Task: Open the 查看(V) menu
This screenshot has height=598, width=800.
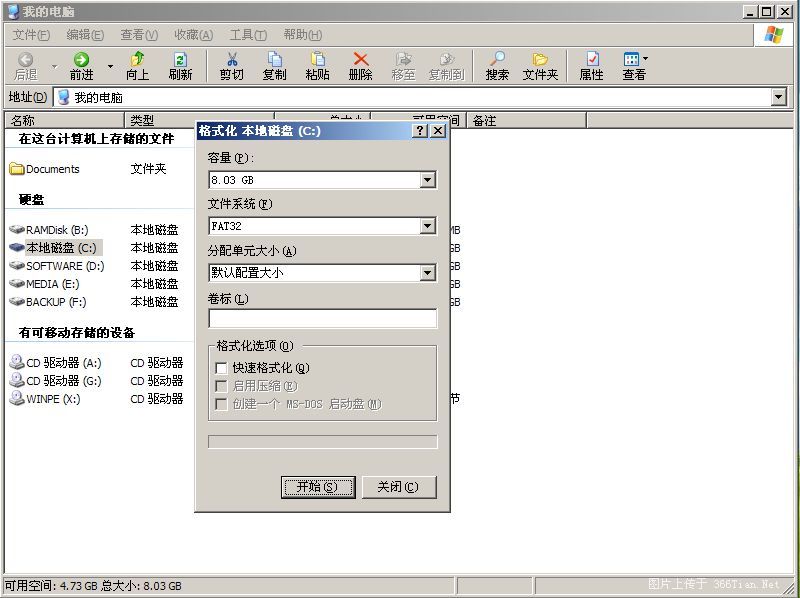Action: pos(139,35)
